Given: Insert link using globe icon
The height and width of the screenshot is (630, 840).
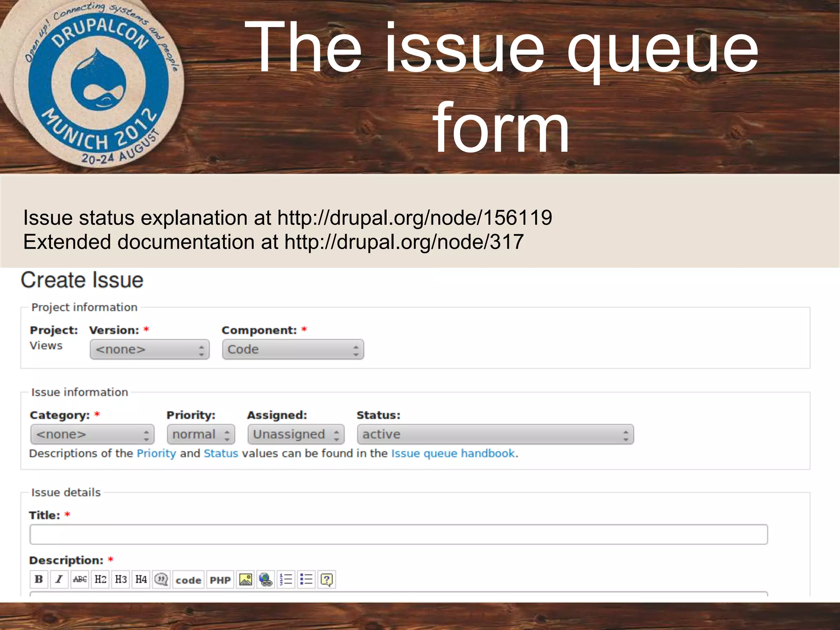Looking at the screenshot, I should [x=266, y=579].
